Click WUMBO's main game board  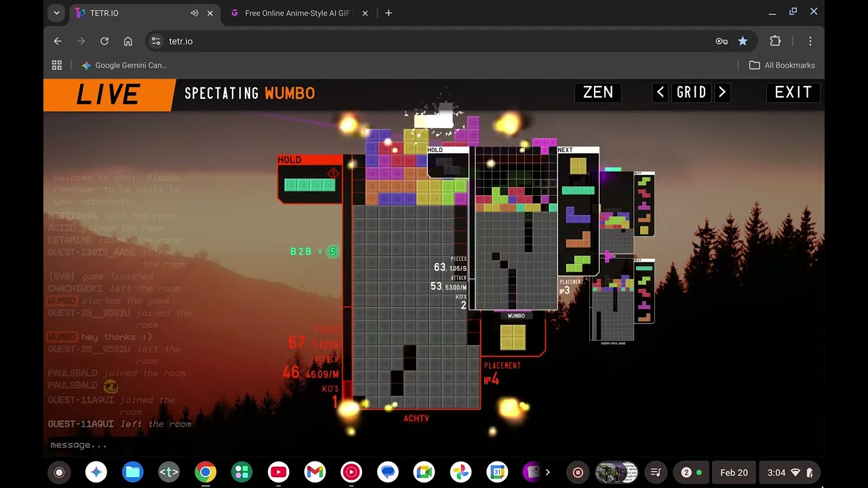pyautogui.click(x=516, y=228)
